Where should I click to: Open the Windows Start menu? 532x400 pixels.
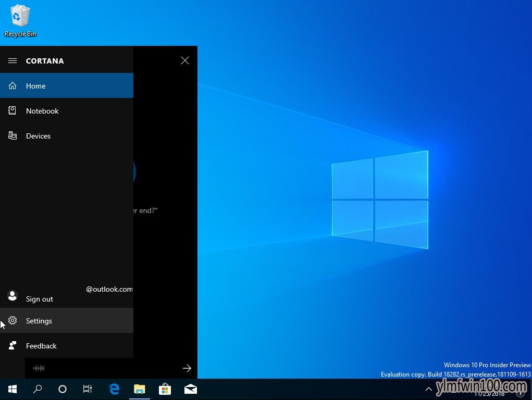point(13,389)
